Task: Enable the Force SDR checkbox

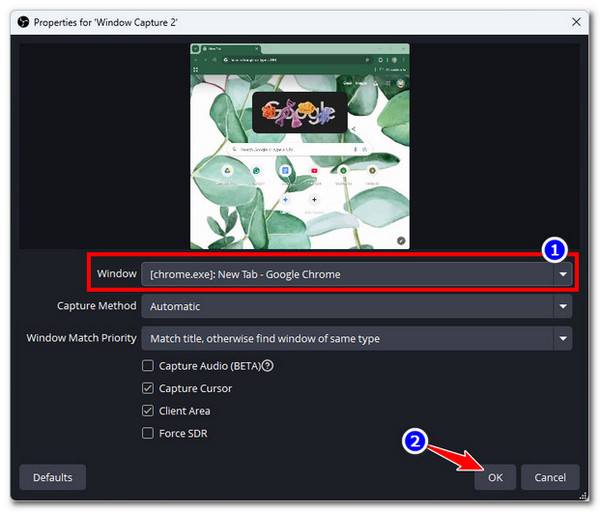Action: [148, 433]
